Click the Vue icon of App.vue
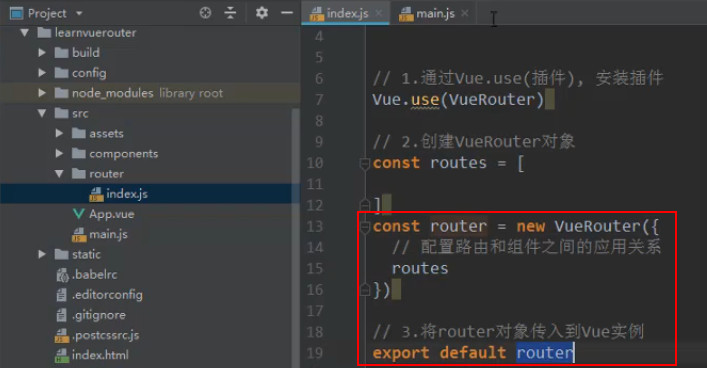 78,214
